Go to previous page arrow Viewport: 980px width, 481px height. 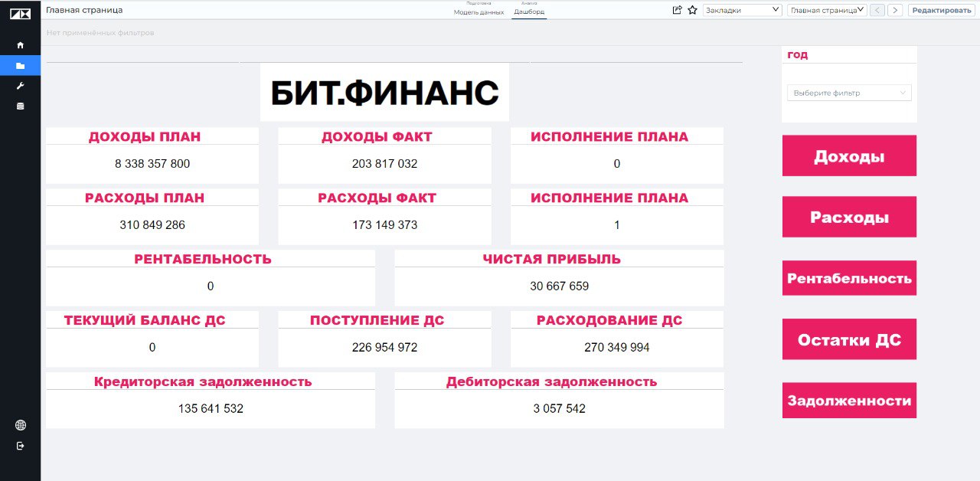[877, 10]
